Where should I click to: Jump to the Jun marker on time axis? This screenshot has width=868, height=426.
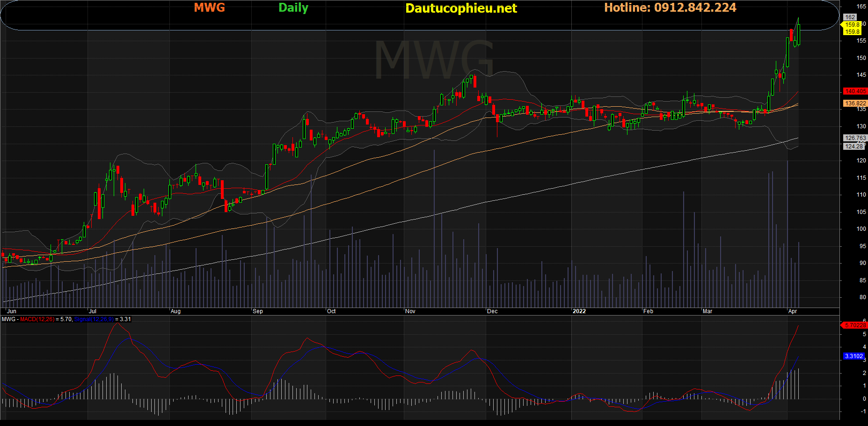click(12, 311)
